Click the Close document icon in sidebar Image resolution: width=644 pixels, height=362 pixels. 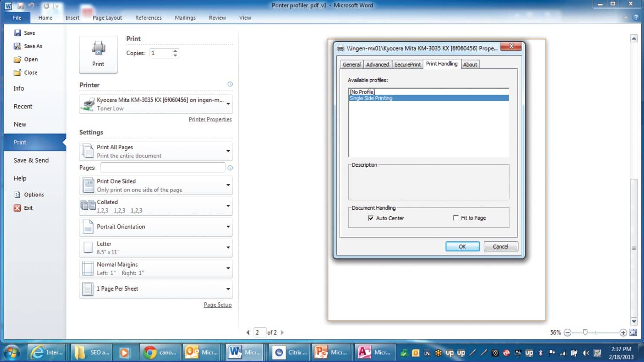coord(17,73)
